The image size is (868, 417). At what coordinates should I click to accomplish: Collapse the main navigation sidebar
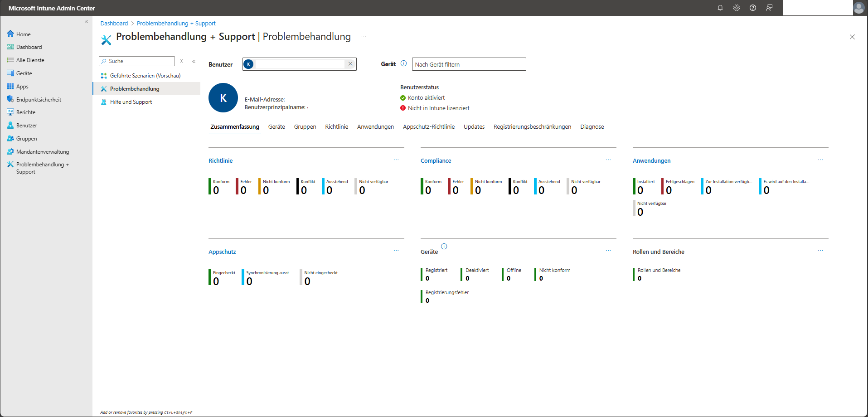click(86, 22)
